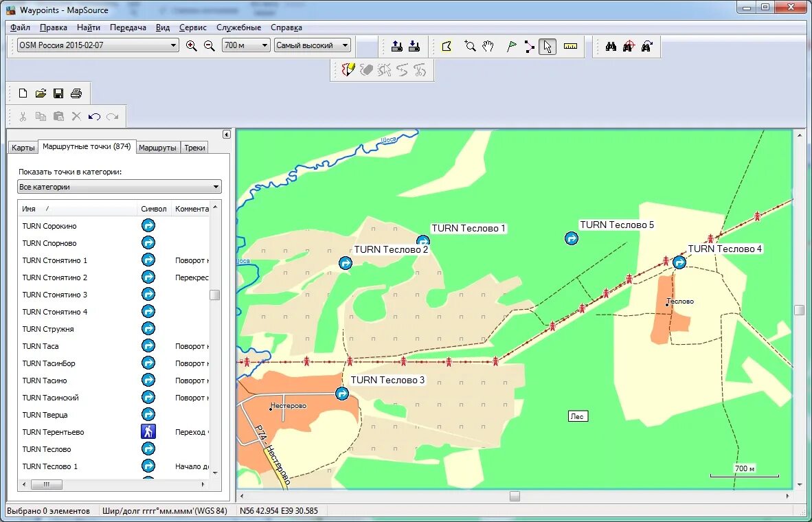This screenshot has height=522, width=812.
Task: Open the Все категории category dropdown
Action: [x=216, y=186]
